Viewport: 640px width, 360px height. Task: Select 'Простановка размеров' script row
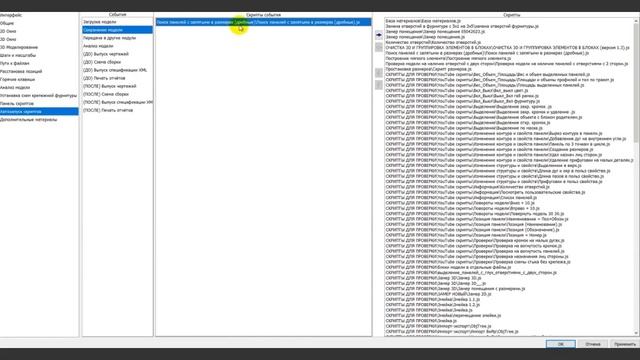[x=429, y=69]
